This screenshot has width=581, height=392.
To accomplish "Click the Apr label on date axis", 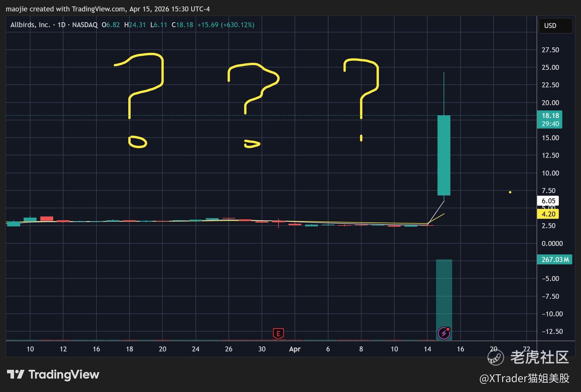I will 295,349.
